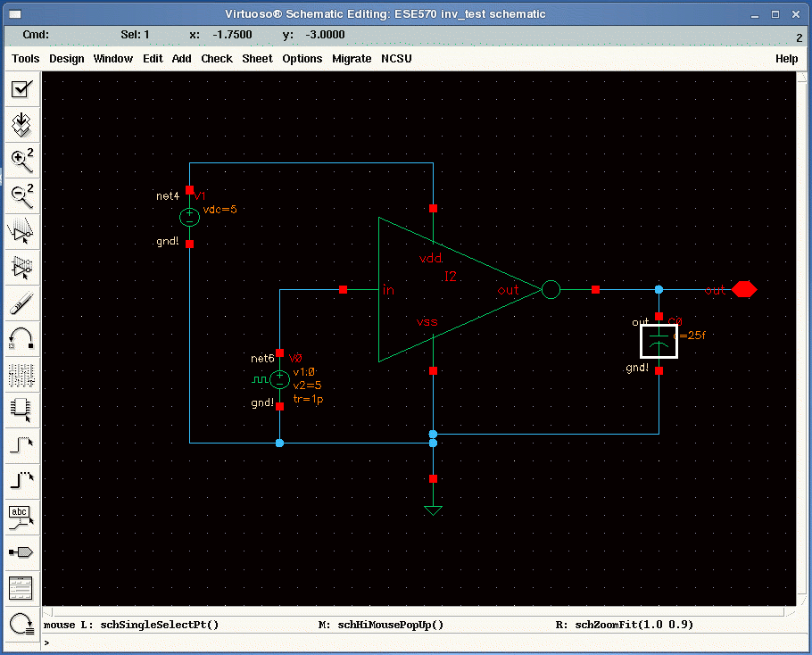Screen dimensions: 812x655
Task: Select the Add Instance chip icon
Action: coord(21,410)
